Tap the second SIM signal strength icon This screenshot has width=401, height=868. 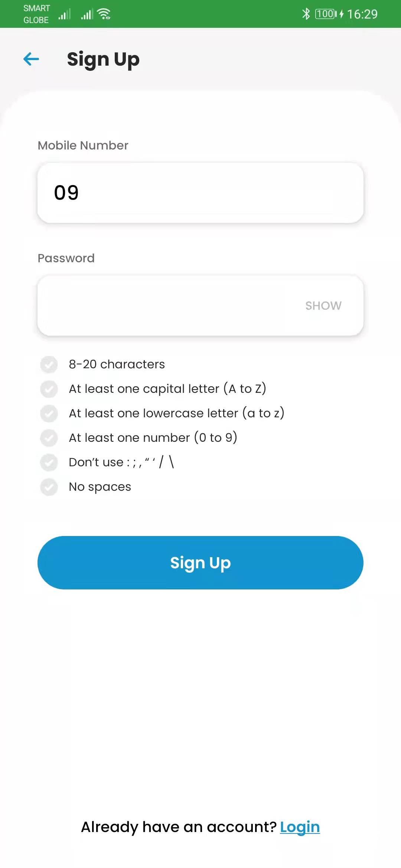[87, 14]
